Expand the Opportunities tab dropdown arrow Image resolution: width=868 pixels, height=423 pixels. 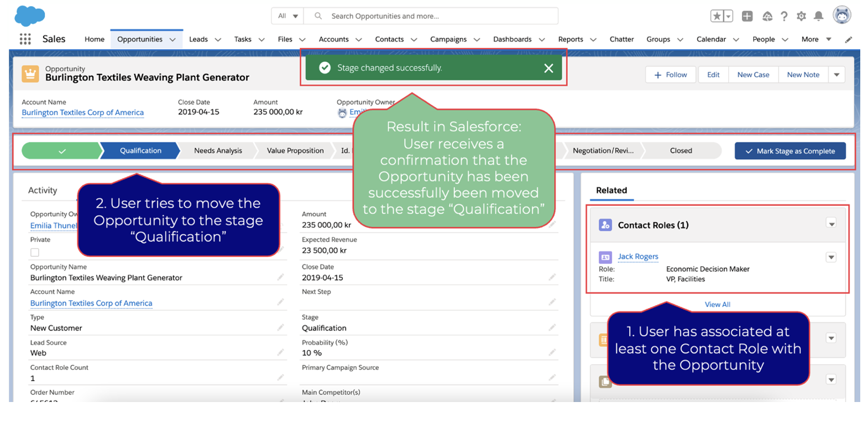(x=172, y=39)
